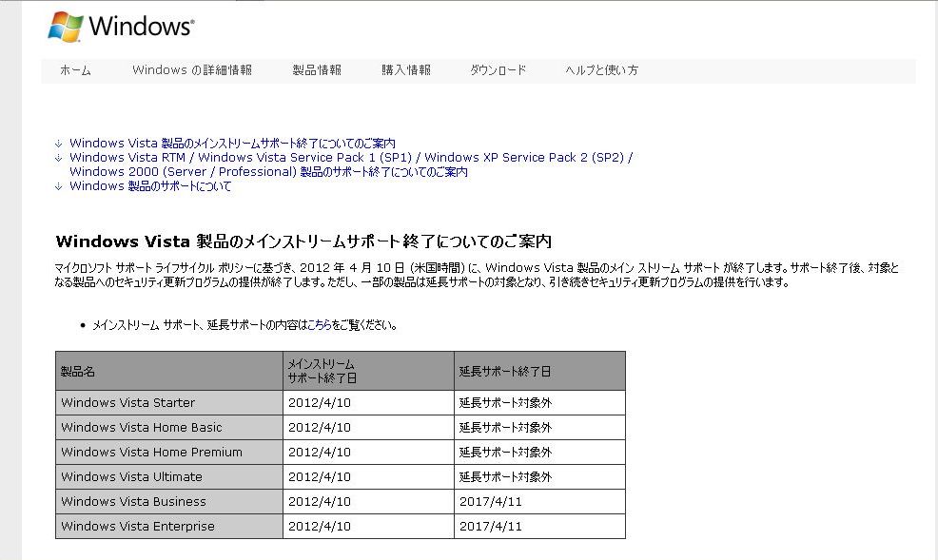Open the Windows の詳細情報 menu
The image size is (938, 560).
click(192, 70)
